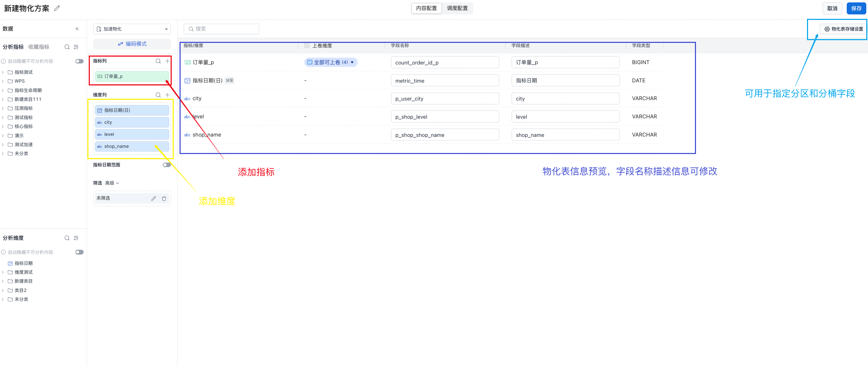Click the 保存 button
This screenshot has width=868, height=366.
click(856, 9)
